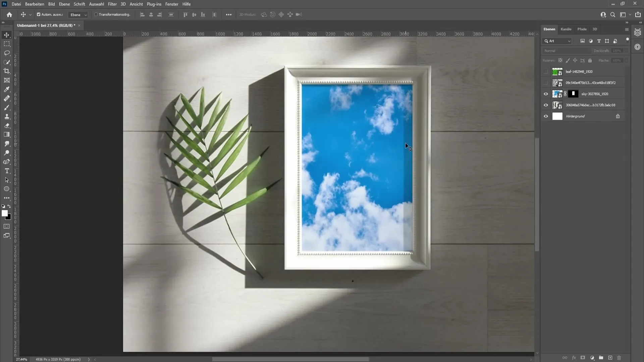Select the Move tool
Screen dimensions: 644x362
click(7, 35)
